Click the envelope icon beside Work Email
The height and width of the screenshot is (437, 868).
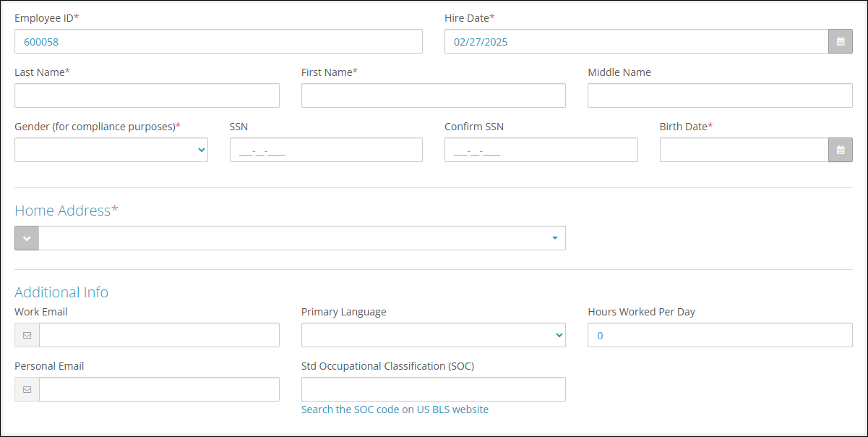27,335
